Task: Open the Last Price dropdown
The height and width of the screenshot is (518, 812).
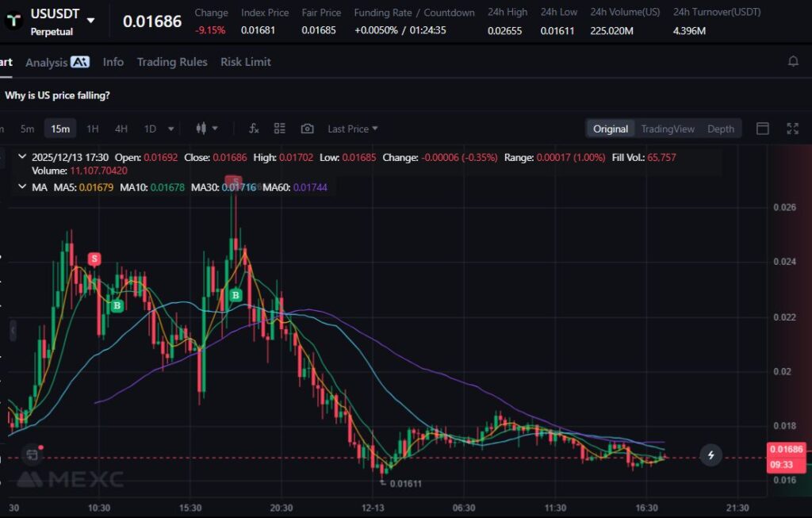Action: tap(353, 129)
